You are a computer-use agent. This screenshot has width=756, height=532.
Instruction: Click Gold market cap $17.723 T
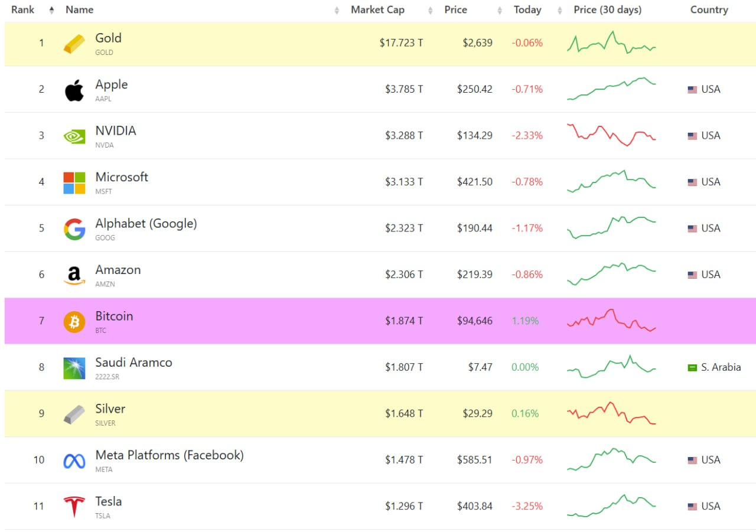(401, 43)
